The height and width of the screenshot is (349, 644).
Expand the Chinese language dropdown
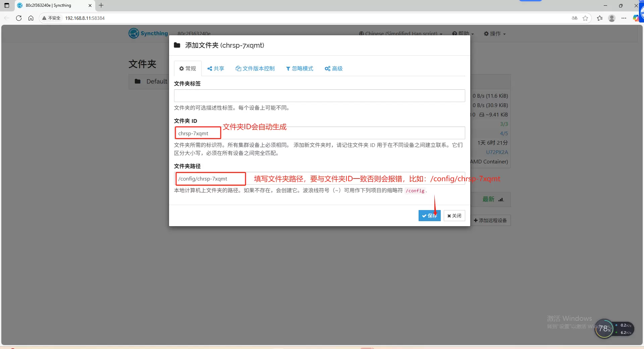(x=400, y=34)
